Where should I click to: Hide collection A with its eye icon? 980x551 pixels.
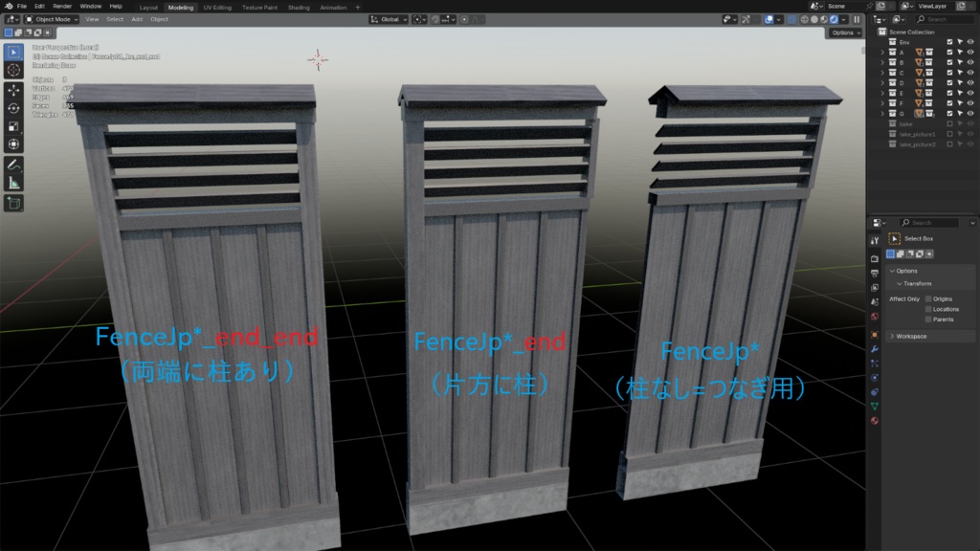970,53
